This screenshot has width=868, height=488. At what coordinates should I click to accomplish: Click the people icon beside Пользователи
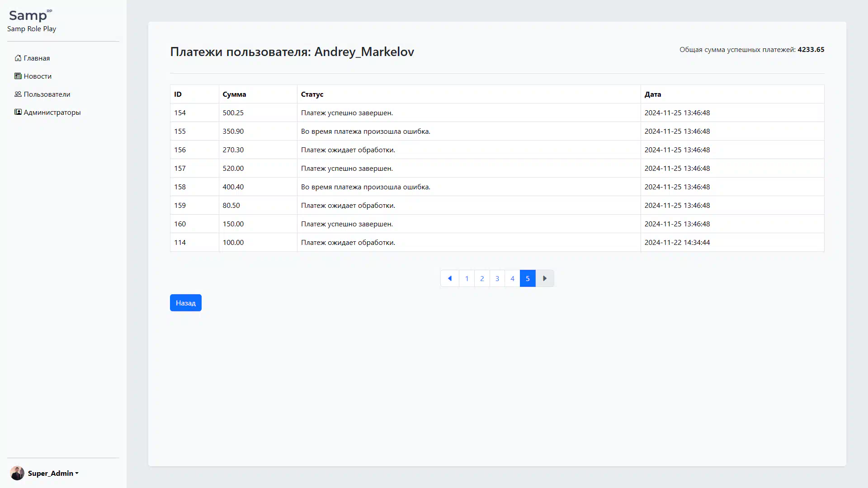[x=18, y=94]
